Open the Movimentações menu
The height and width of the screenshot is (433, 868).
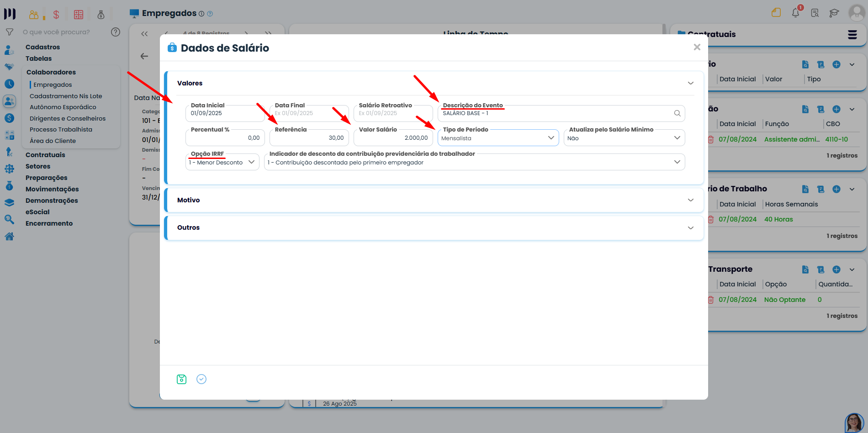coord(52,189)
